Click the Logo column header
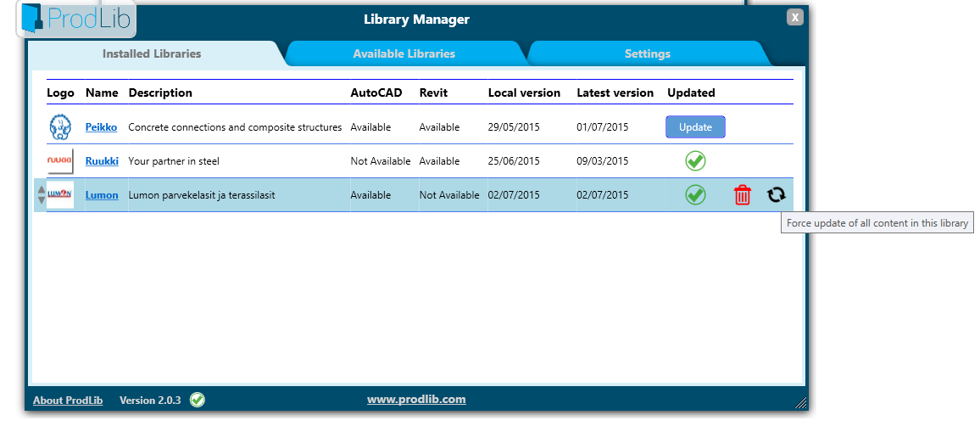 (61, 92)
